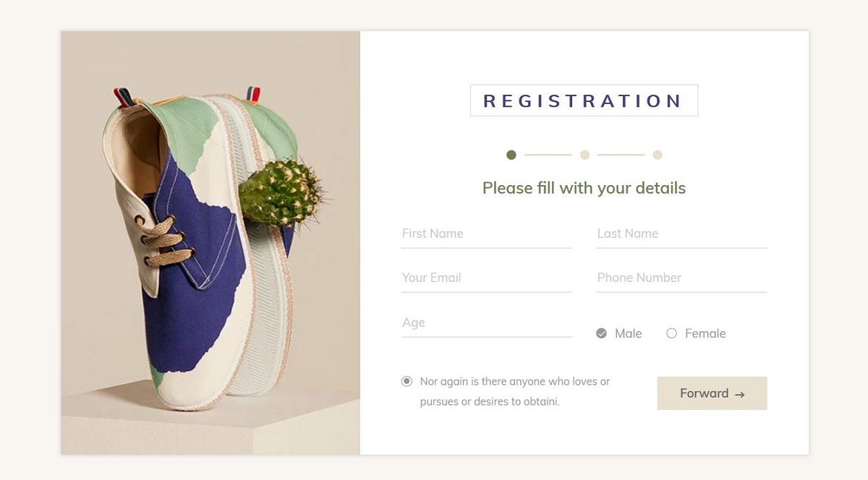Click the REGISTRATION title box
The width and height of the screenshot is (868, 480).
(x=584, y=100)
